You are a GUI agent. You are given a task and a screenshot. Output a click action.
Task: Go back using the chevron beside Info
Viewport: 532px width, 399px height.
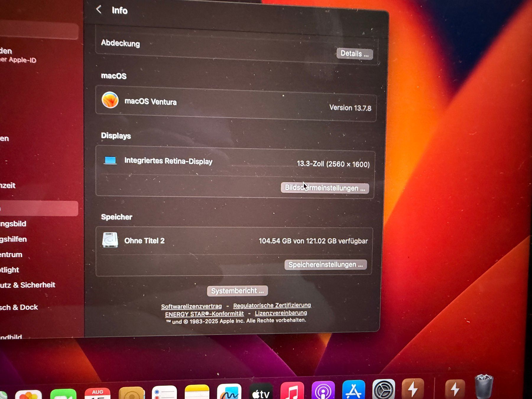99,9
